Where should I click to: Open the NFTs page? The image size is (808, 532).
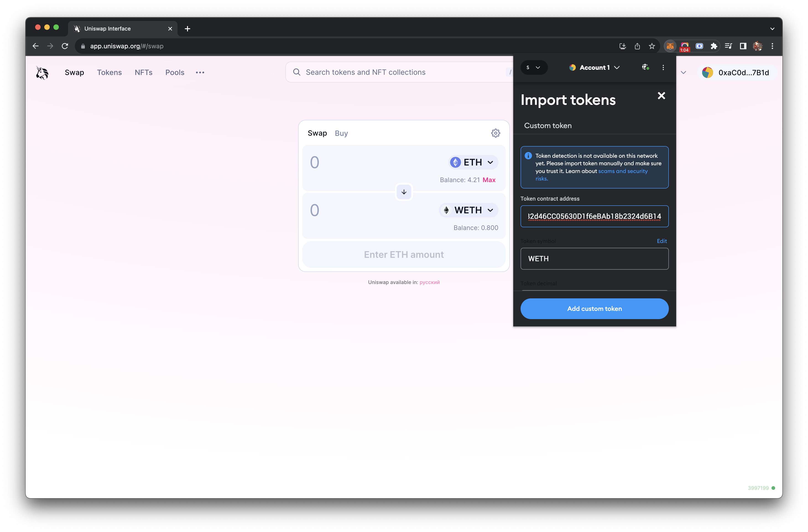click(x=144, y=73)
